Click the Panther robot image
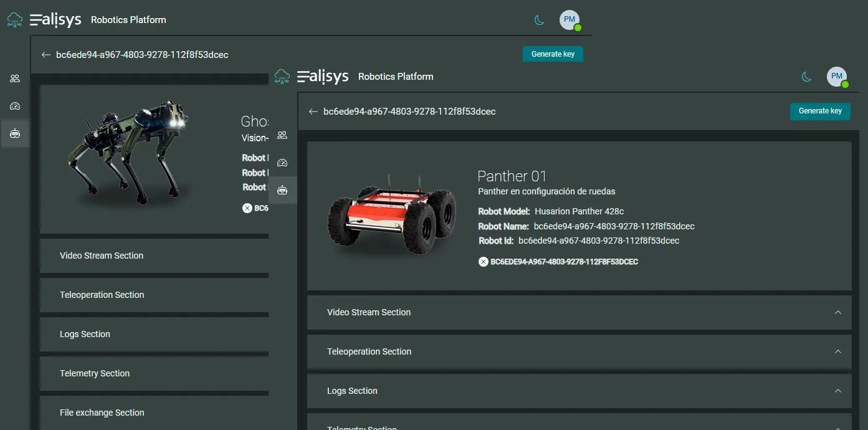Viewport: 868px width, 430px height. (x=391, y=215)
